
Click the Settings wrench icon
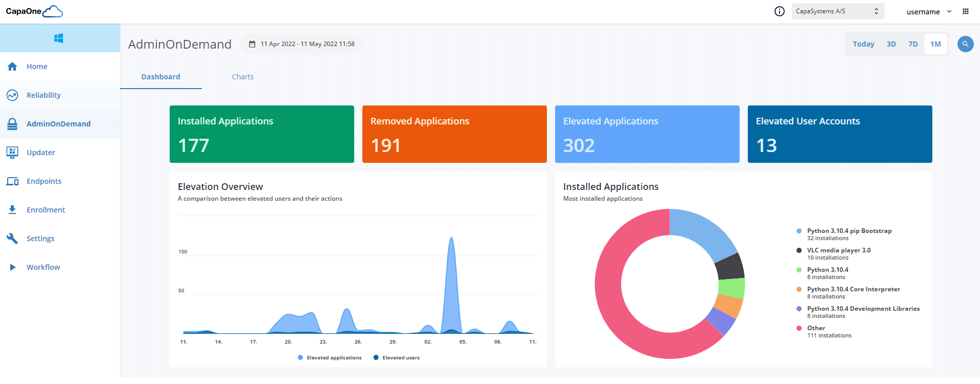point(12,239)
